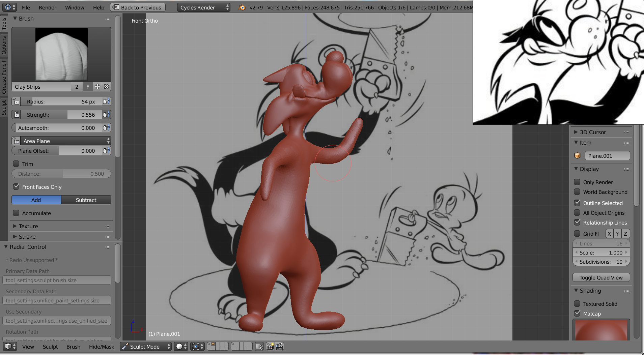Toggle lock icon beside Area Plane
Screen dimensions: 644x355
pyautogui.click(x=16, y=141)
